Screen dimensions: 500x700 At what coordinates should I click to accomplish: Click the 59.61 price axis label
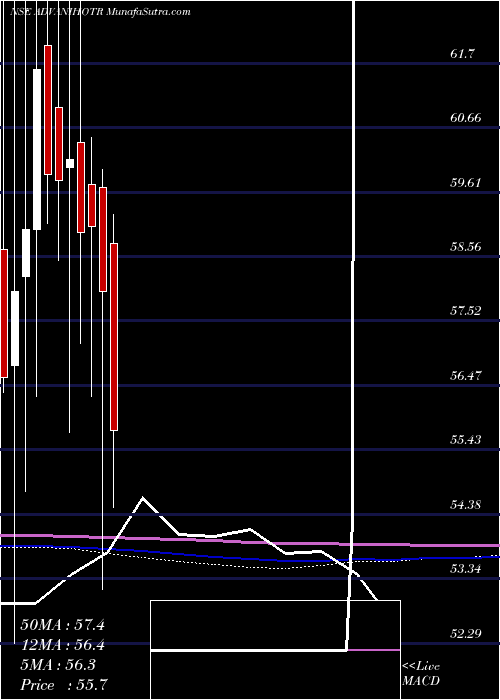pos(466,183)
